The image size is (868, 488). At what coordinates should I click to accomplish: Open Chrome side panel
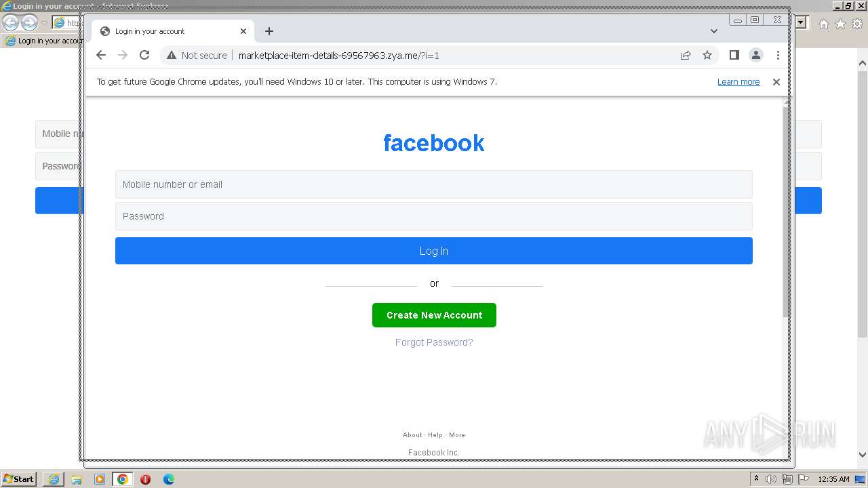tap(734, 56)
